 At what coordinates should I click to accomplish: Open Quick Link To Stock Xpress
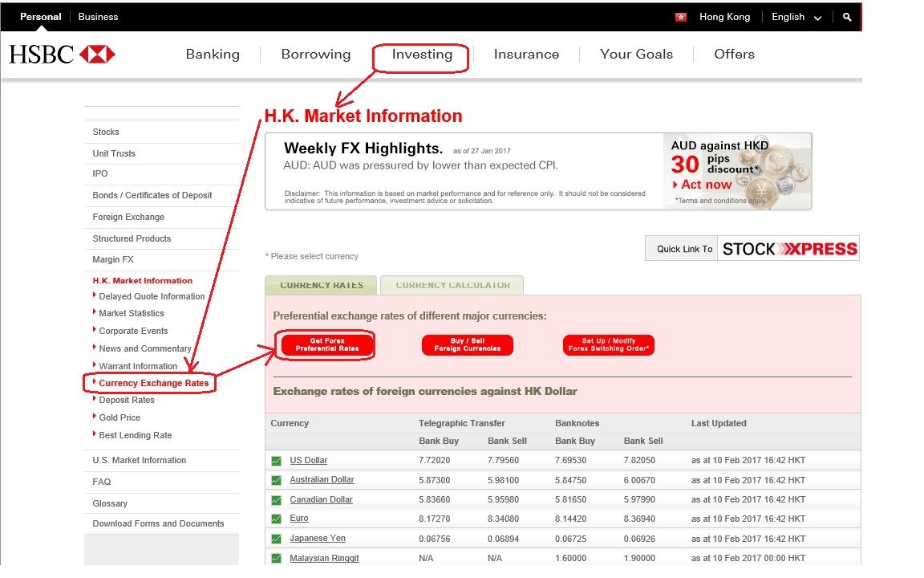(x=752, y=248)
